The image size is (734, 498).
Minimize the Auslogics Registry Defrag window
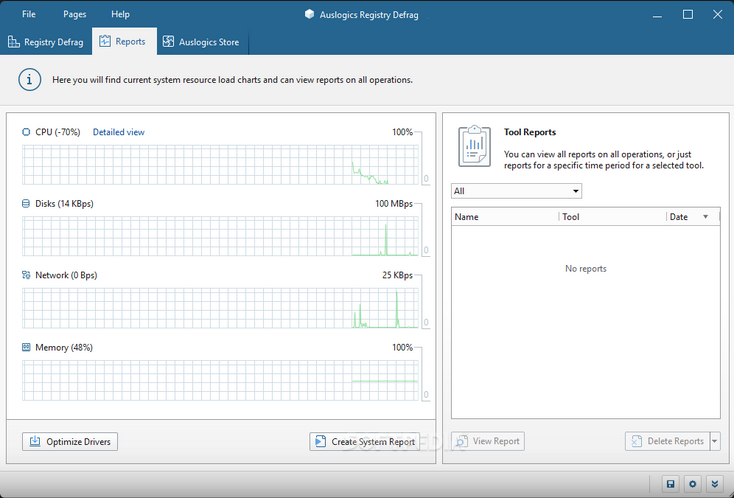(x=657, y=15)
